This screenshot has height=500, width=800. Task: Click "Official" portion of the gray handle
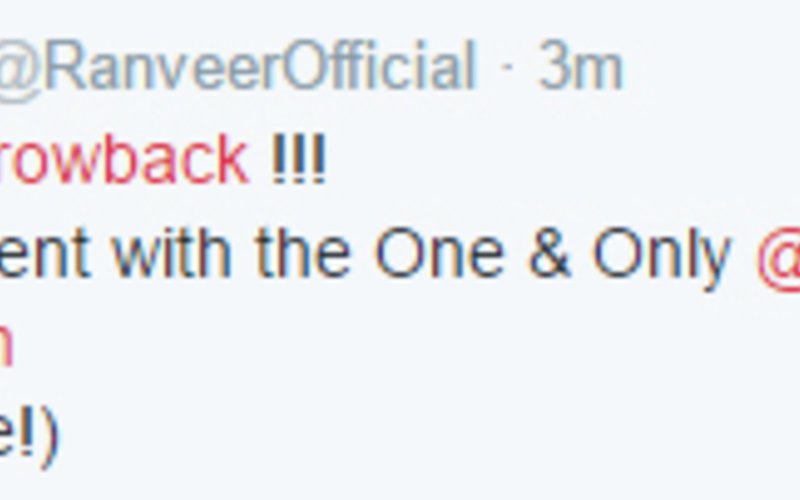point(379,65)
